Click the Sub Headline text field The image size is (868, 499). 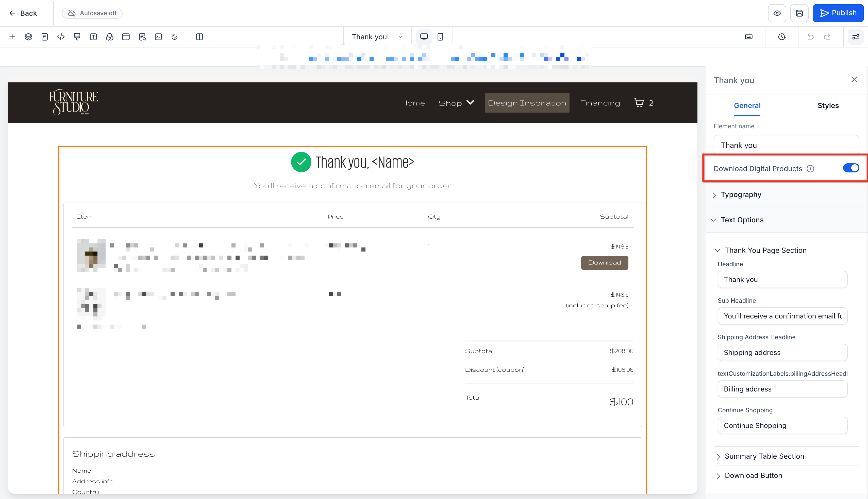click(x=782, y=316)
